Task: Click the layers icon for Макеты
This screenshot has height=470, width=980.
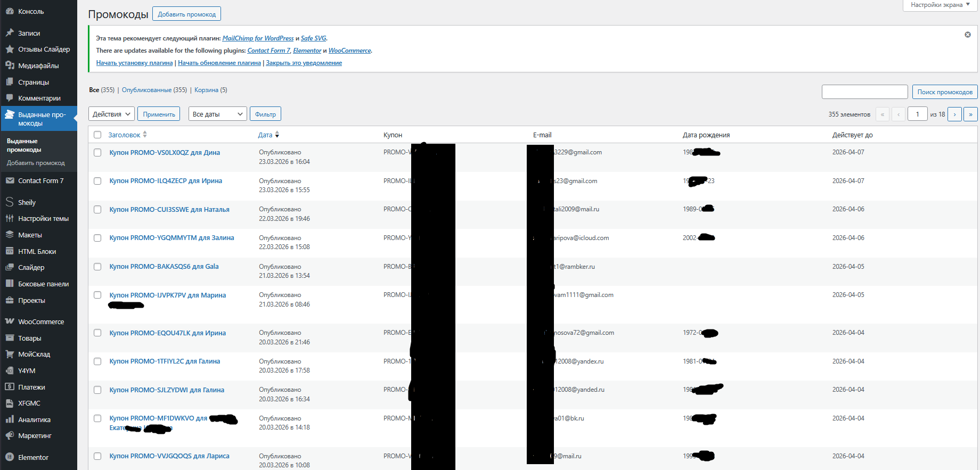Action: point(10,235)
